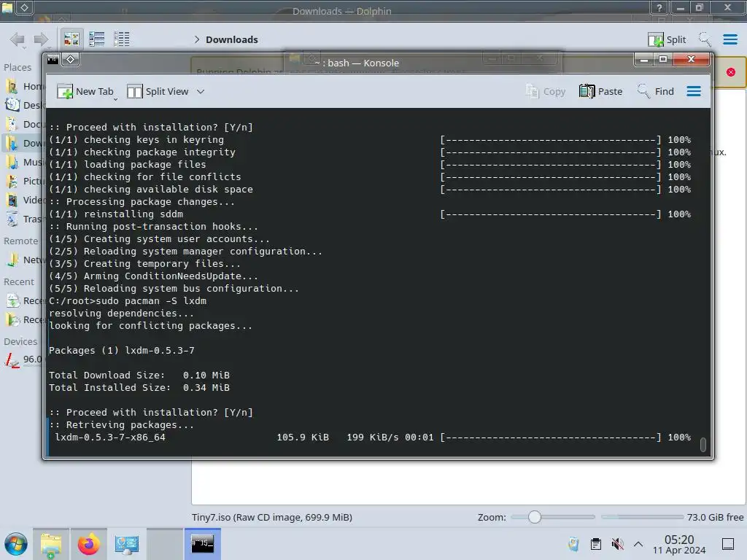Open Home in Dolphin Places panel
Image resolution: width=747 pixels, height=560 pixels.
tap(24, 86)
